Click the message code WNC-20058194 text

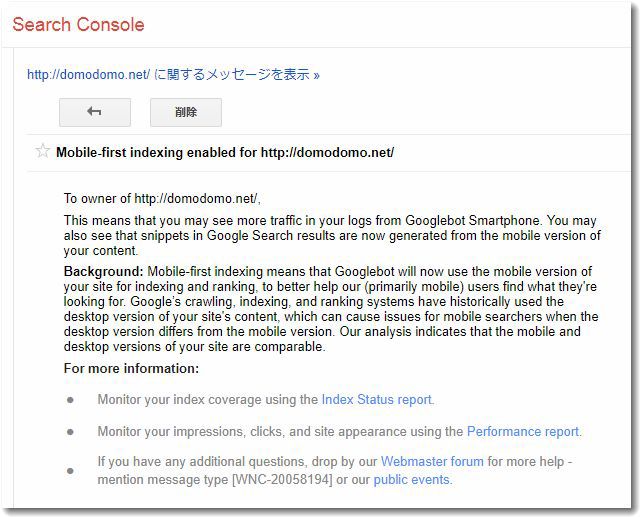tap(280, 479)
